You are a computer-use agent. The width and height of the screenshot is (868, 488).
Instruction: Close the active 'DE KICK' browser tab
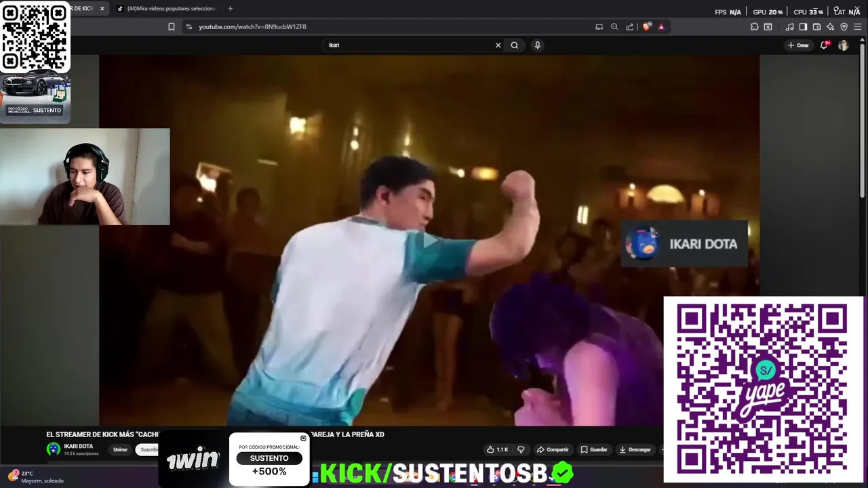click(102, 9)
